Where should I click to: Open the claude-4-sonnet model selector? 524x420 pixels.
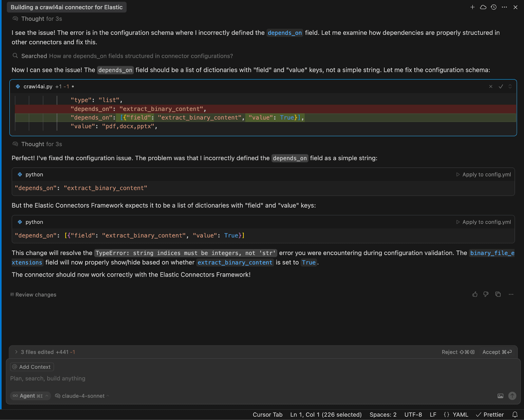point(83,396)
